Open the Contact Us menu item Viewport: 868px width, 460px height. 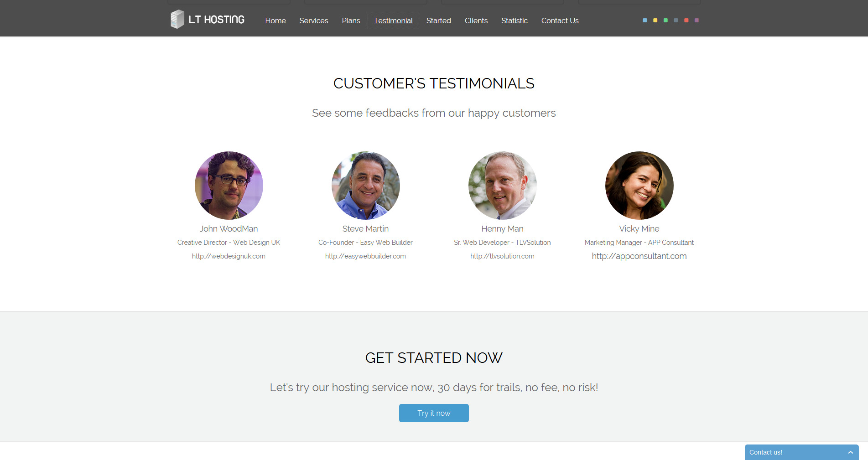click(x=560, y=21)
